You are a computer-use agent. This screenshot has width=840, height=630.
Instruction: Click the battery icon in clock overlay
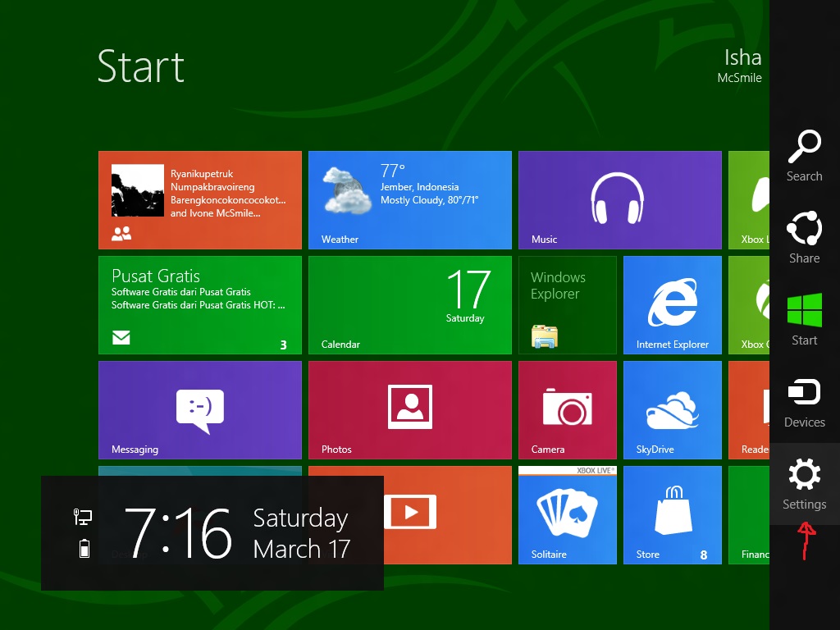[x=84, y=549]
